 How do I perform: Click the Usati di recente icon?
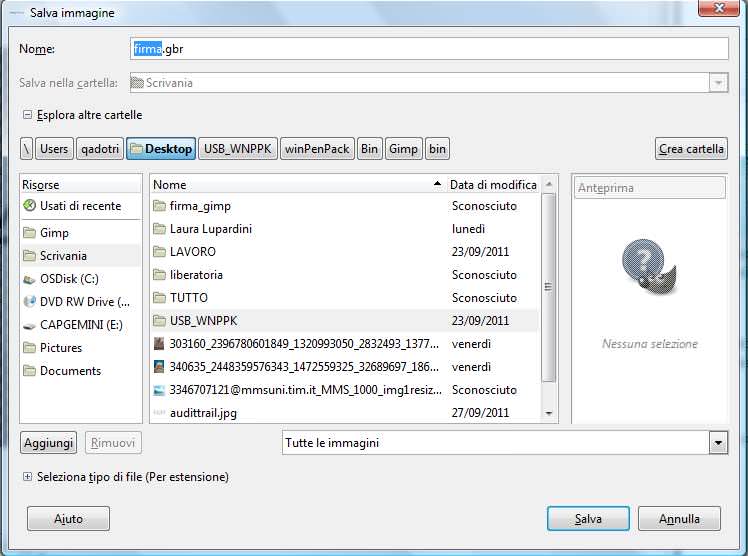pyautogui.click(x=30, y=206)
